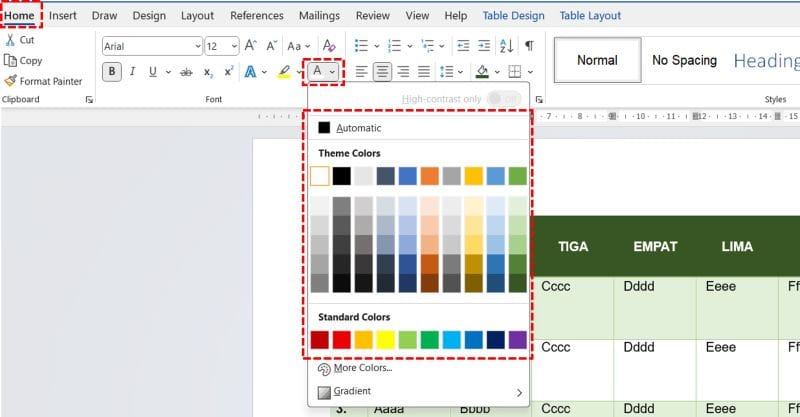Image resolution: width=800 pixels, height=417 pixels.
Task: Click the Sort A-Z icon
Action: (503, 46)
